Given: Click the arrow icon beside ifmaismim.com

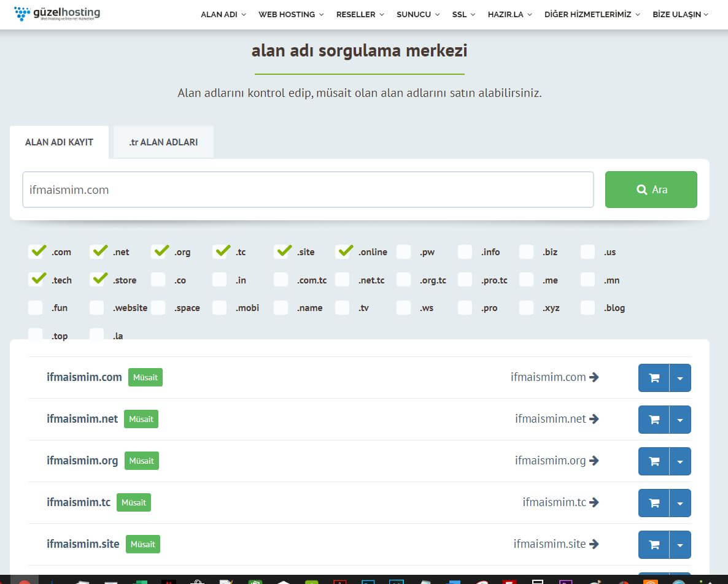Looking at the screenshot, I should 594,377.
